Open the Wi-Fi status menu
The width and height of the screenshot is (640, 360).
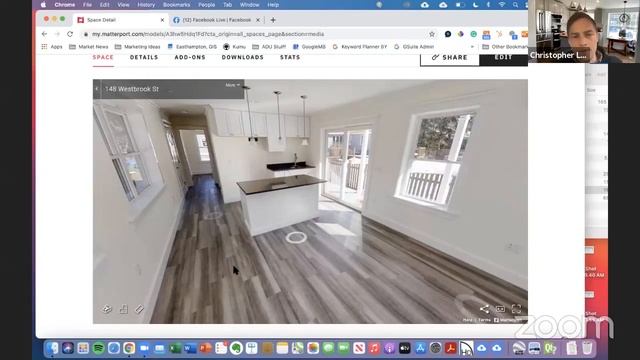pyautogui.click(x=502, y=5)
